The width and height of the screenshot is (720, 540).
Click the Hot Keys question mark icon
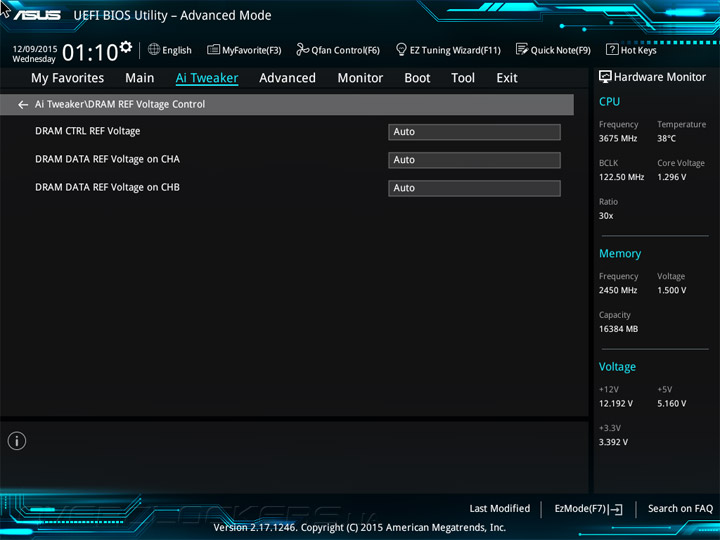(x=612, y=49)
